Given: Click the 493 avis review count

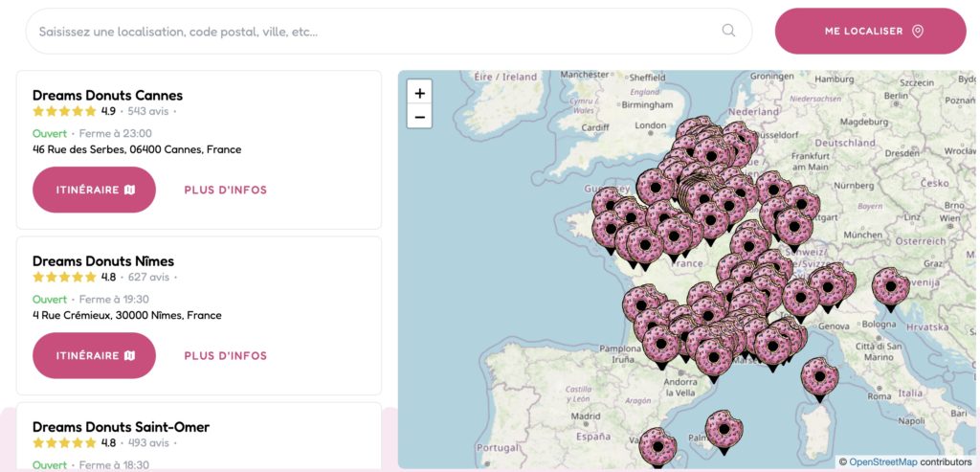Looking at the screenshot, I should pyautogui.click(x=148, y=442).
